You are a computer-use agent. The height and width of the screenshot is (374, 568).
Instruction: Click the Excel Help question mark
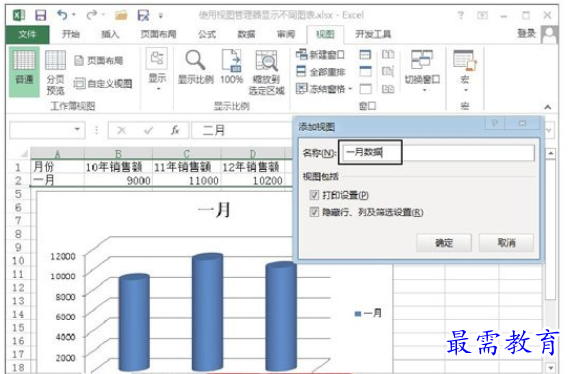coord(460,15)
